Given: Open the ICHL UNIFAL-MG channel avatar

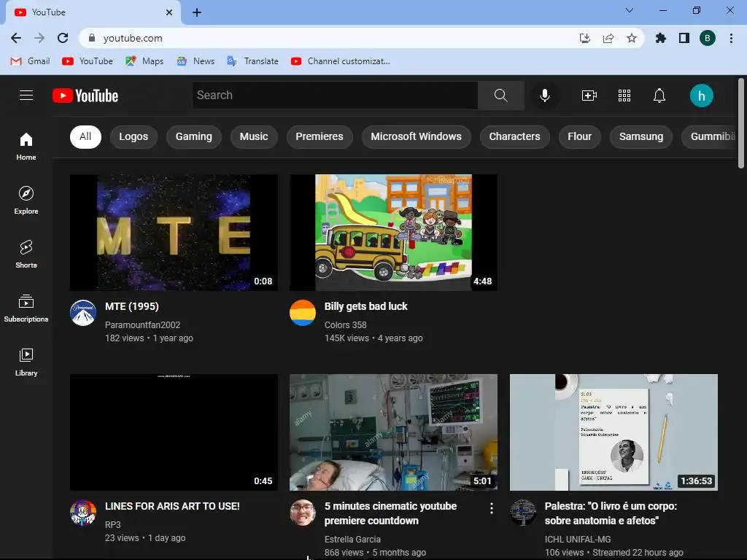Looking at the screenshot, I should [x=522, y=513].
